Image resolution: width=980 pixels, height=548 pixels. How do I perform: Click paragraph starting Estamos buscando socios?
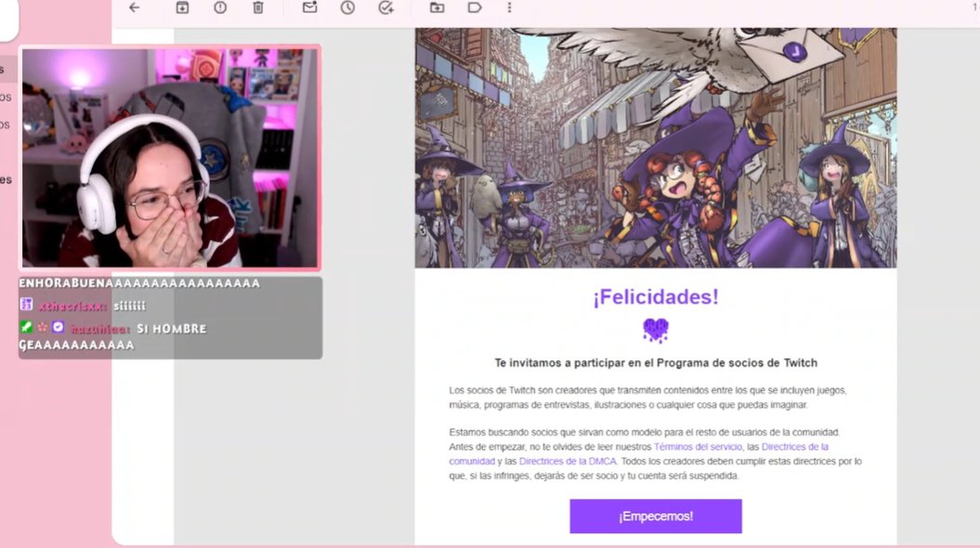(x=655, y=453)
